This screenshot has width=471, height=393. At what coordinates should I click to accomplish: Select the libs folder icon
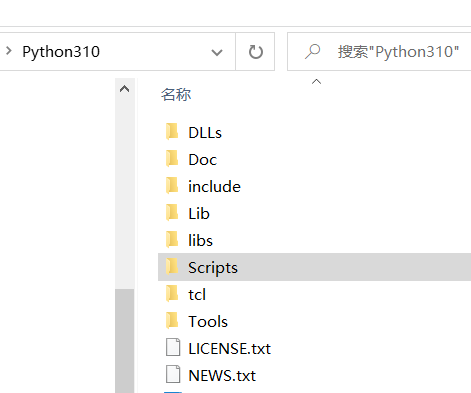pos(172,240)
